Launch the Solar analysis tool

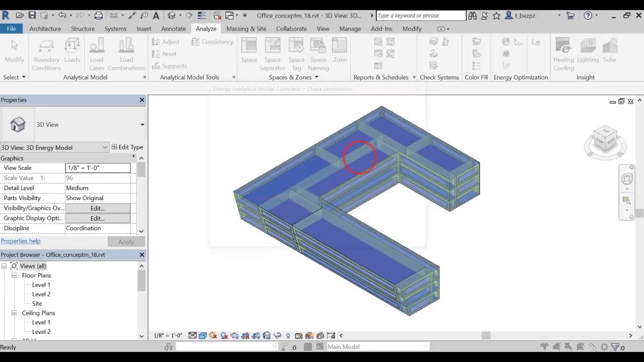coord(610,50)
